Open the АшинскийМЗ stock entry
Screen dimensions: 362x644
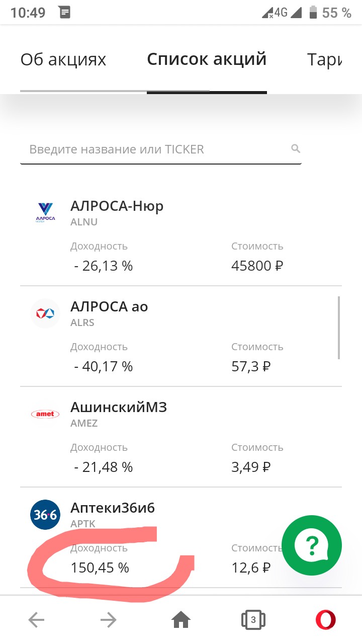[119, 407]
